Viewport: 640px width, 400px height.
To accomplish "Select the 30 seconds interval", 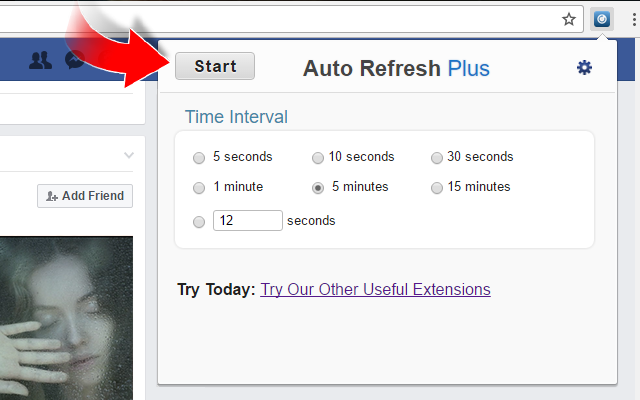I will click(436, 158).
